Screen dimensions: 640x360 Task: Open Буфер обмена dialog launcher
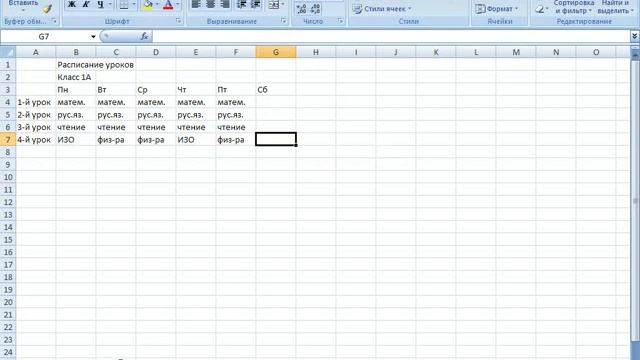point(54,21)
